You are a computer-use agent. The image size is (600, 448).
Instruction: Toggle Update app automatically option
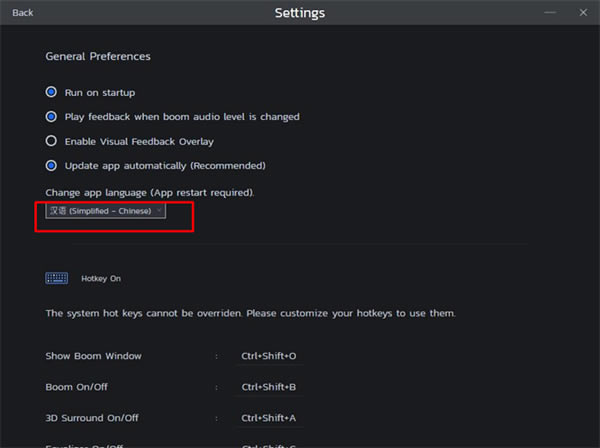51,165
